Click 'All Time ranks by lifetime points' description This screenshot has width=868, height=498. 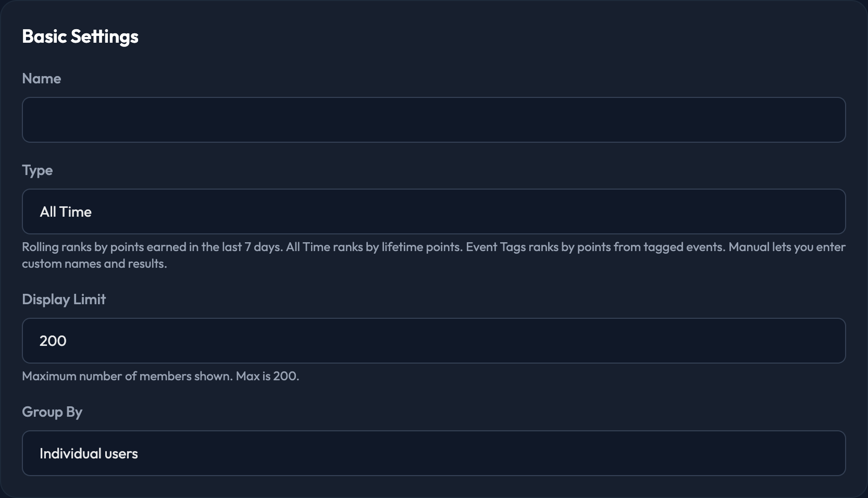coord(374,247)
